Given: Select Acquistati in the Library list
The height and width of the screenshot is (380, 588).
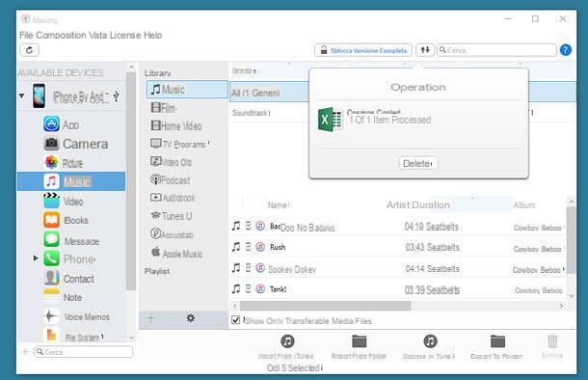Looking at the screenshot, I should click(x=172, y=234).
